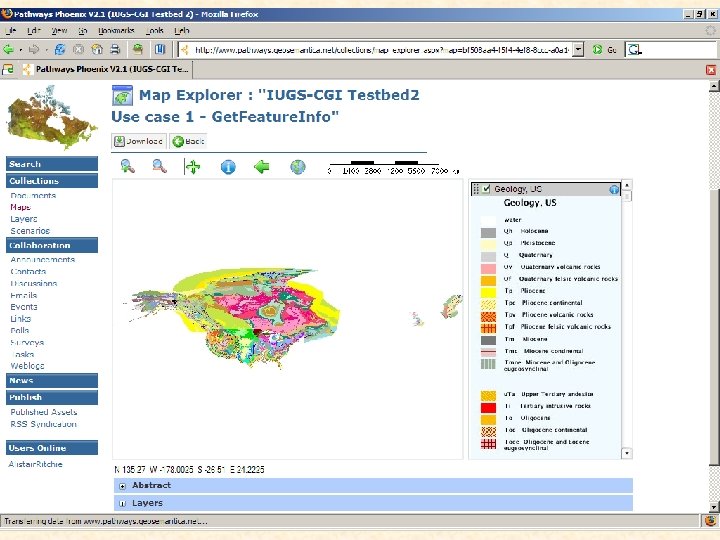Click the legend panel scroll down arrow
This screenshot has height=540, width=720.
[x=627, y=454]
